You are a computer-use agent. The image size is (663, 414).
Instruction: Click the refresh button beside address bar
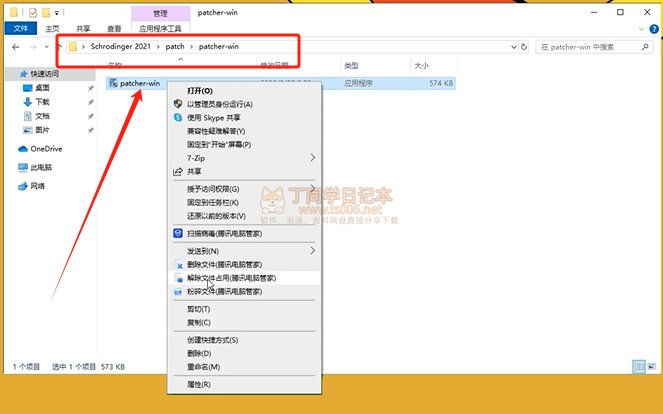[x=524, y=47]
